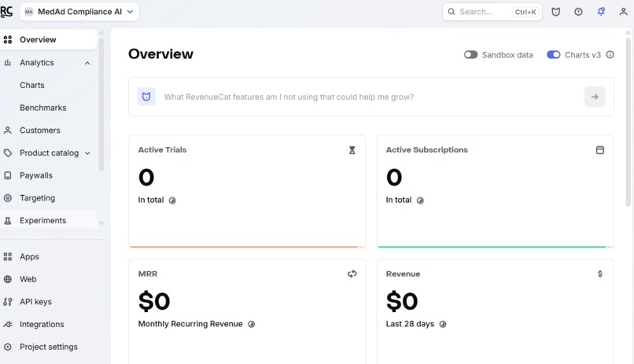Click the sidebar vertical scrollbar
Screen dimensions: 634x364
pyautogui.click(x=101, y=105)
